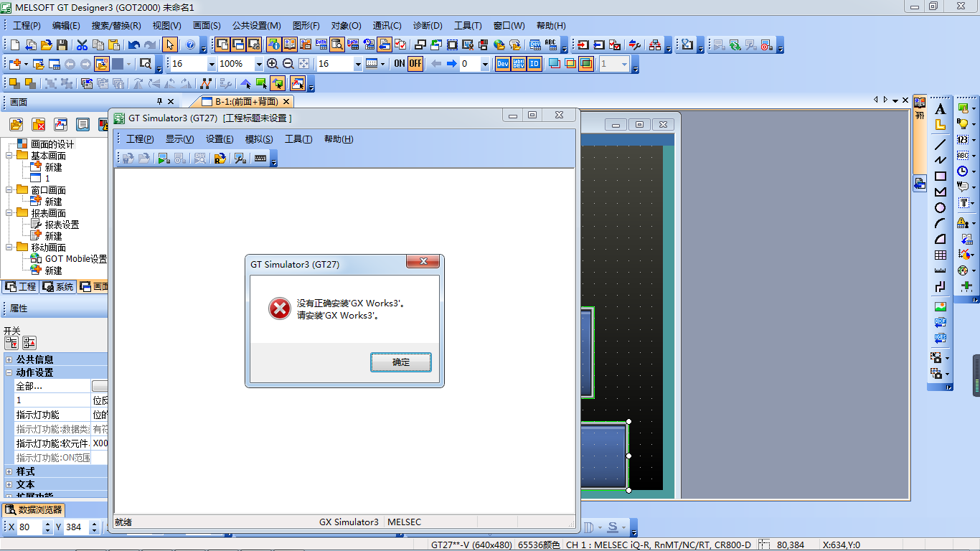The width and height of the screenshot is (980, 551).
Task: Select the Line drawing tool
Action: click(x=941, y=144)
